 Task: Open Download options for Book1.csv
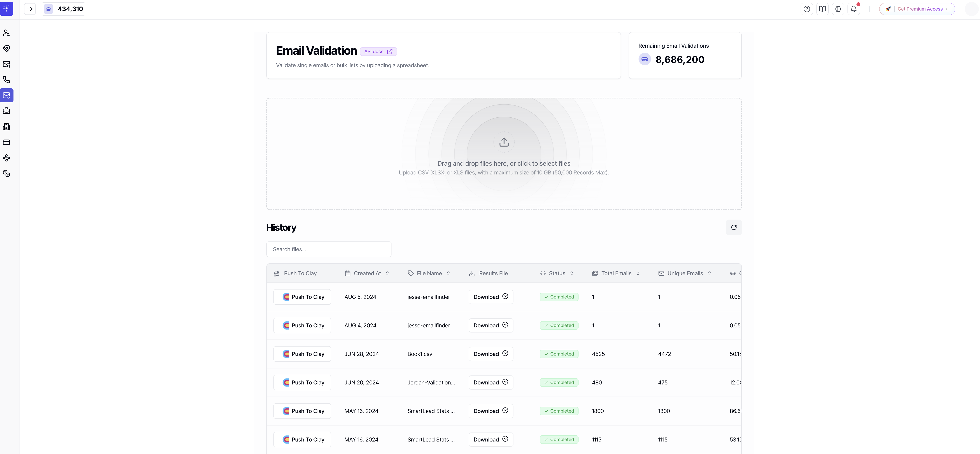point(491,354)
